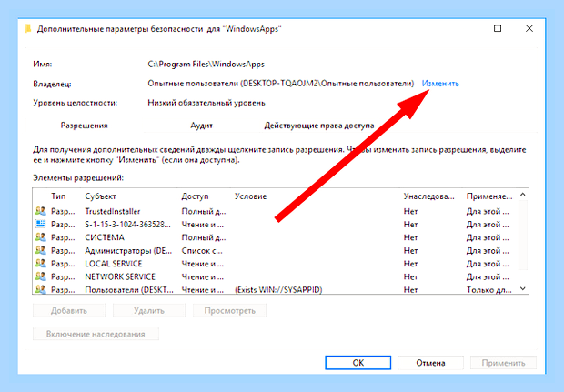Click the Только дл... cell in Пользователи row
Image resolution: width=564 pixels, height=392 pixels.
pyautogui.click(x=488, y=290)
